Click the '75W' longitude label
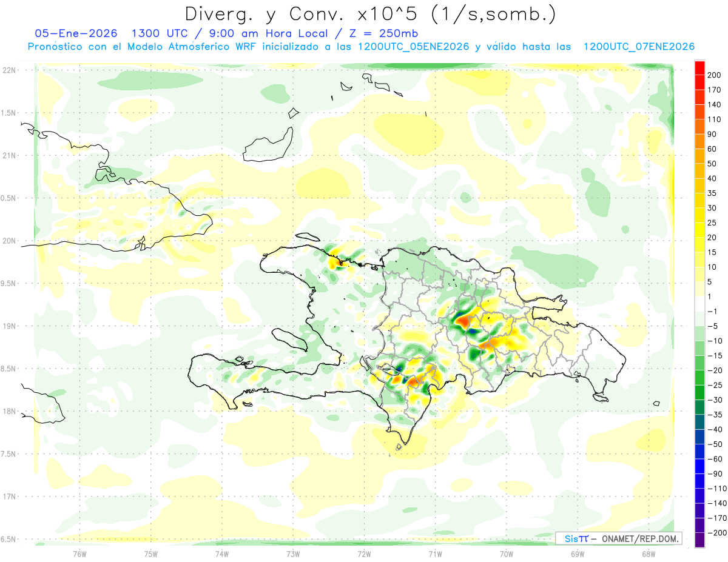The image size is (728, 562). [150, 554]
